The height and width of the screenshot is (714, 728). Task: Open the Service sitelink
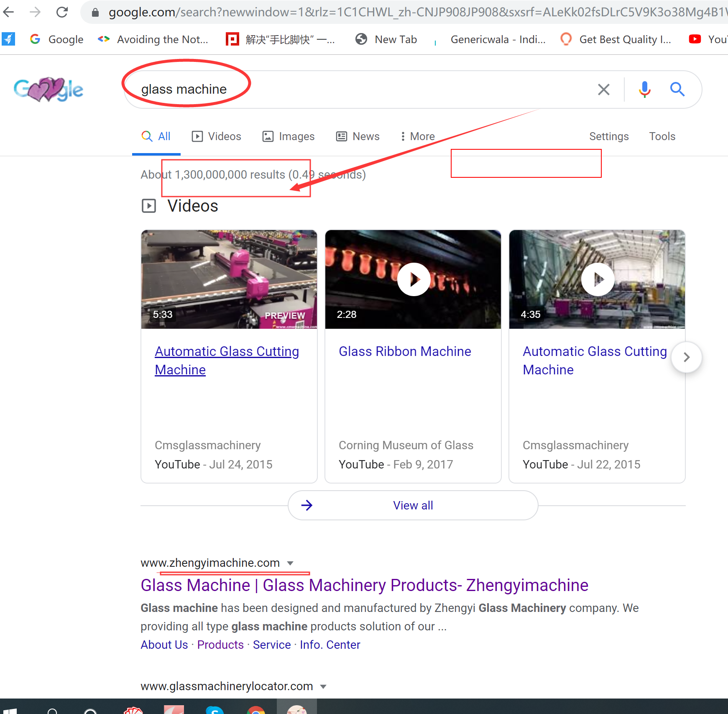click(x=272, y=645)
